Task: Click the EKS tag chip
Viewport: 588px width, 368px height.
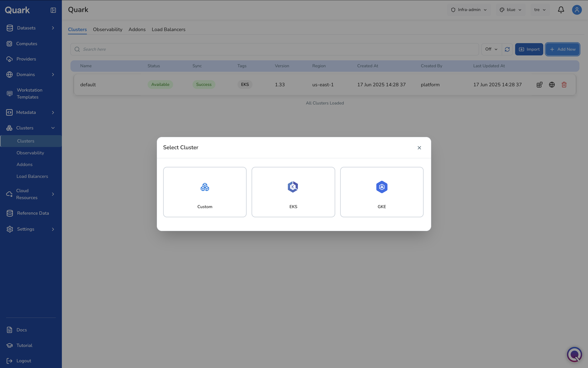Action: click(x=245, y=84)
